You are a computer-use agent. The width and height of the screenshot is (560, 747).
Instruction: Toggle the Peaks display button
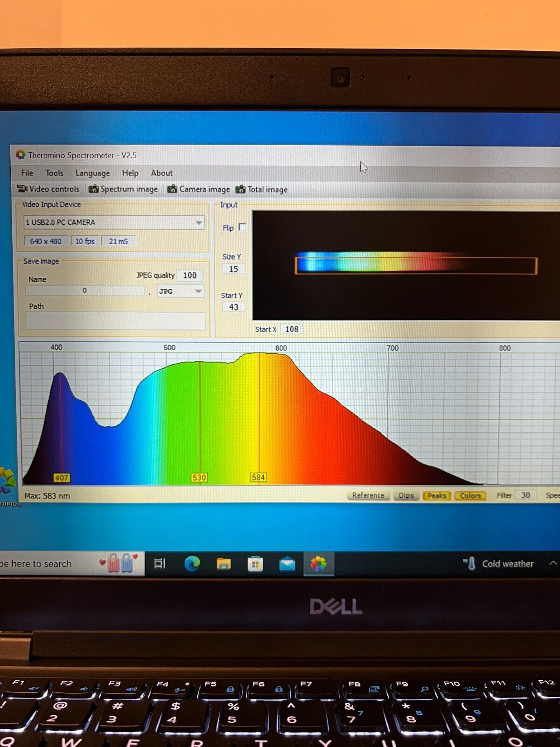tap(436, 495)
